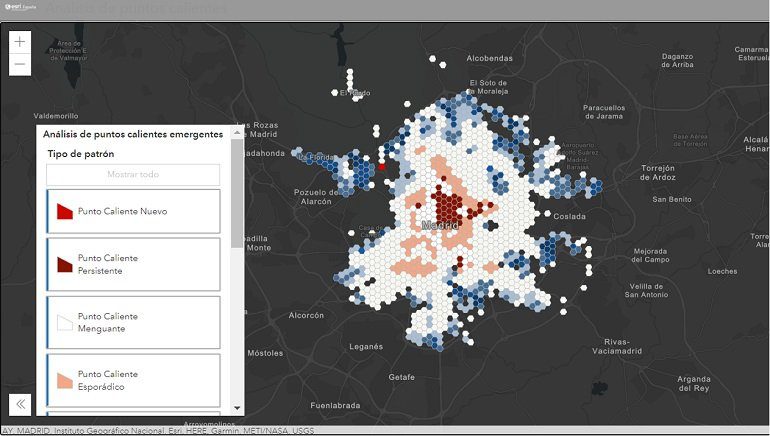Click the bright red Nuevo legend swatch

click(x=65, y=212)
